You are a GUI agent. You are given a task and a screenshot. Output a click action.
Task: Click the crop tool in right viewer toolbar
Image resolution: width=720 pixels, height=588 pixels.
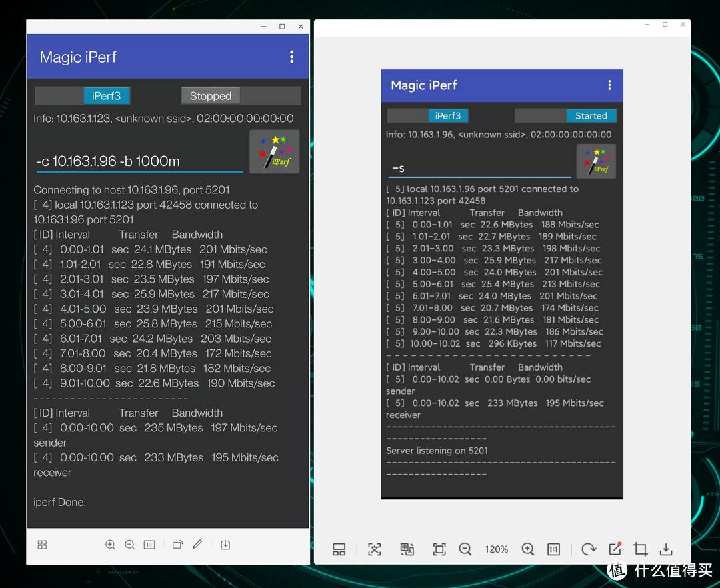coord(640,549)
